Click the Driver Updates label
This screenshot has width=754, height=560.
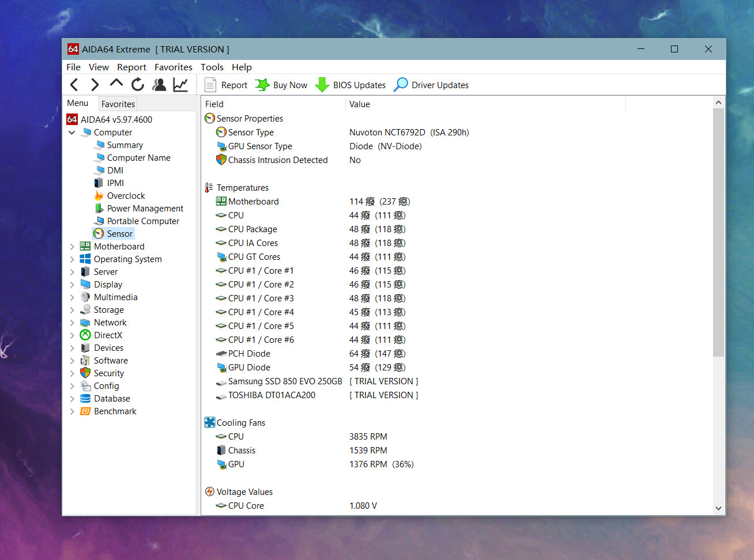point(440,85)
